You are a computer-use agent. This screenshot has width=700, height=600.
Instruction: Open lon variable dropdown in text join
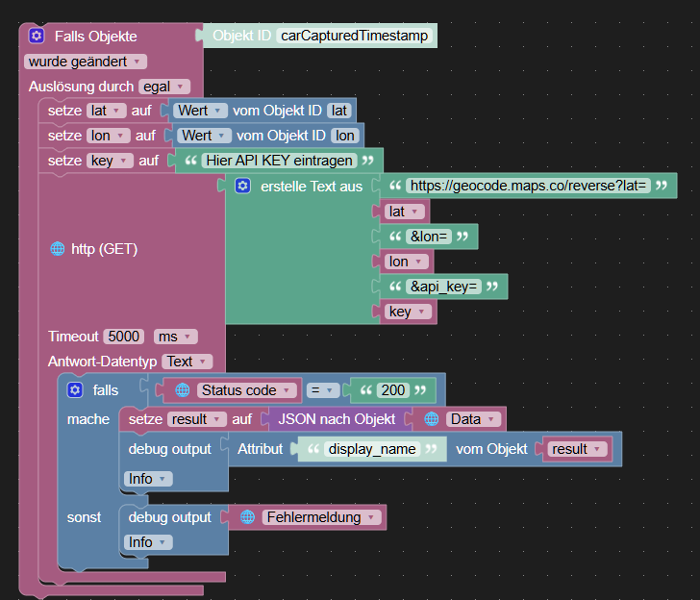pyautogui.click(x=406, y=262)
